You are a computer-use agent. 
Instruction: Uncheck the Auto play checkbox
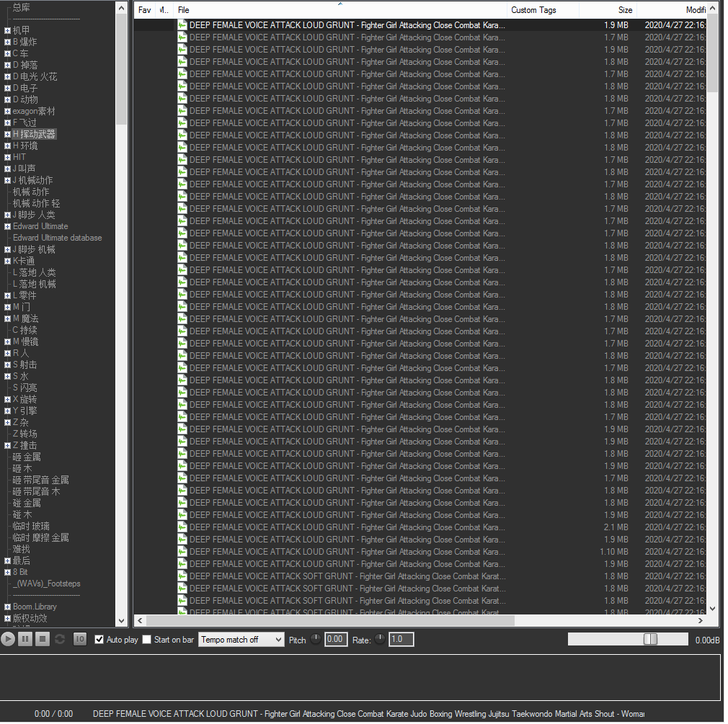(x=99, y=640)
